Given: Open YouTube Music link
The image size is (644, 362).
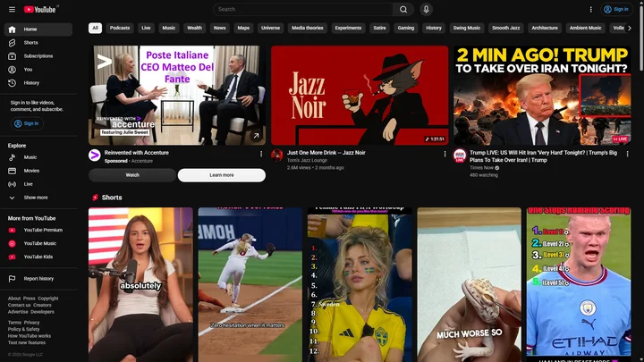Looking at the screenshot, I should [38, 243].
